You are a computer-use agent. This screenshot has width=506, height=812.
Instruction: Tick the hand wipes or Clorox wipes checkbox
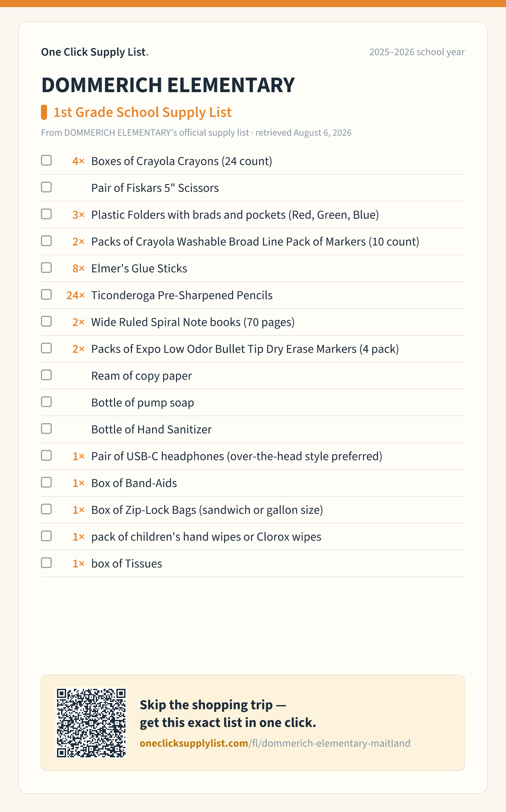(46, 536)
